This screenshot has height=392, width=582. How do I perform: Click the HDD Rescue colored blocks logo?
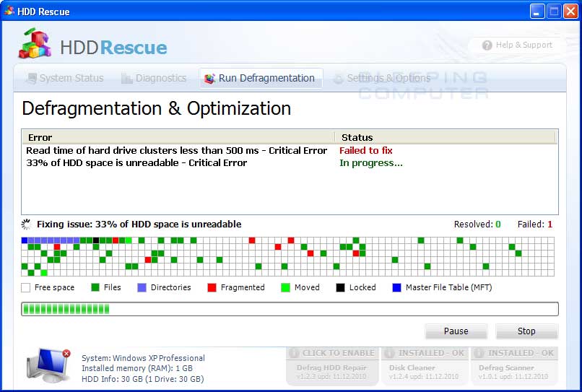[x=35, y=45]
